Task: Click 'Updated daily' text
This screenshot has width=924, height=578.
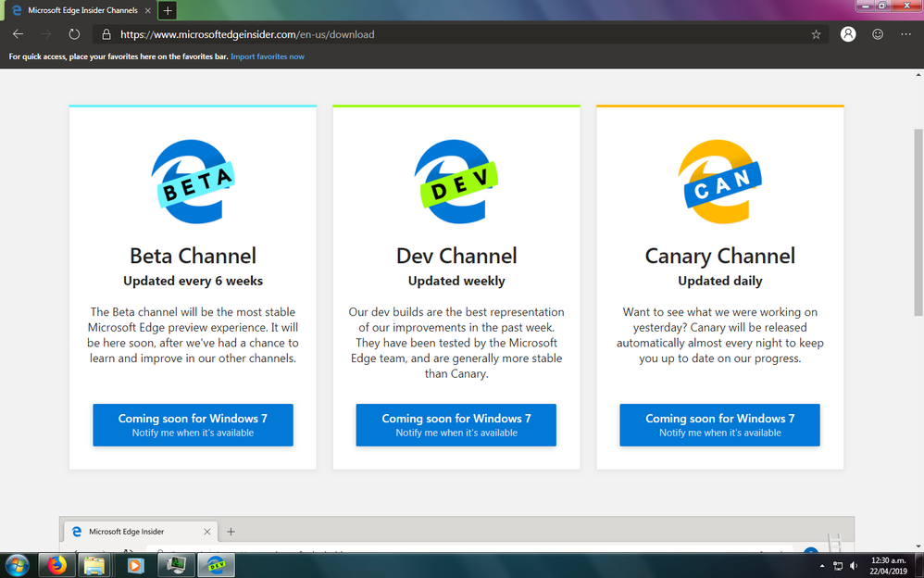Action: pos(719,281)
